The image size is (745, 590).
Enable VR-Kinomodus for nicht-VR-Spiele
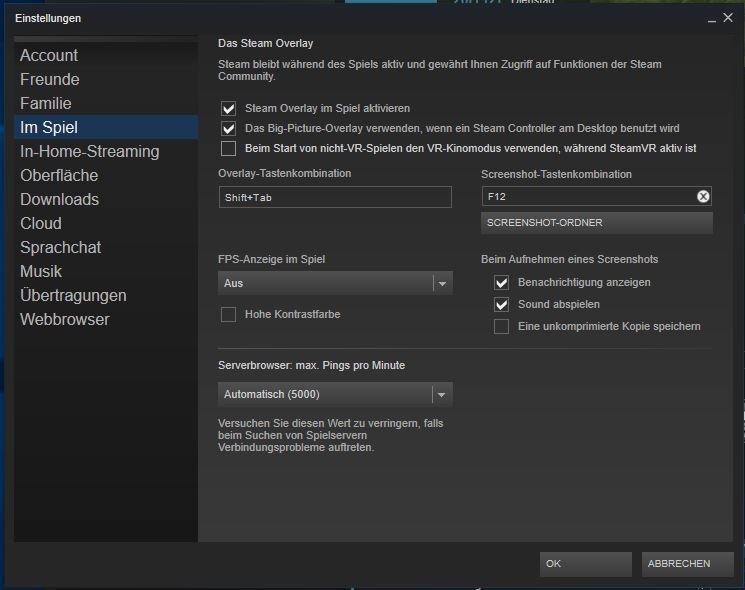(x=229, y=148)
